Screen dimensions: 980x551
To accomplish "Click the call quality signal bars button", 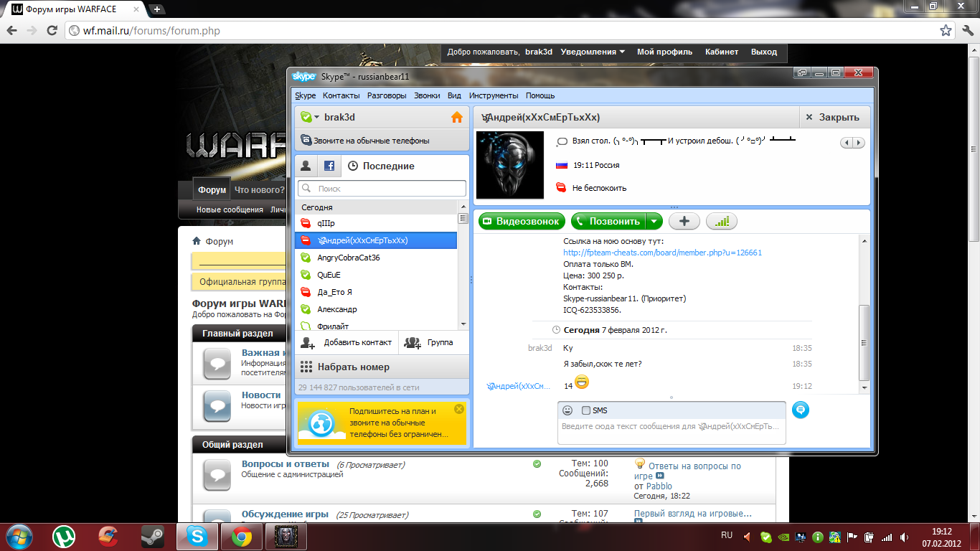I will point(721,222).
